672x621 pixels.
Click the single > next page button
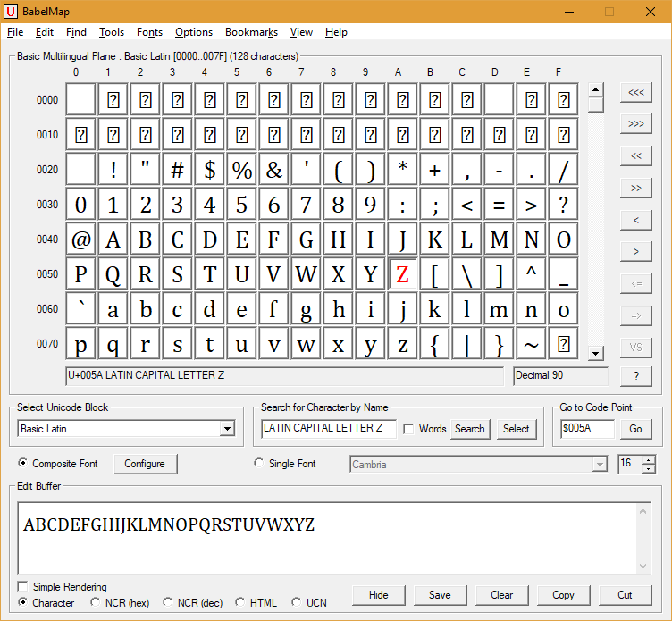(636, 252)
